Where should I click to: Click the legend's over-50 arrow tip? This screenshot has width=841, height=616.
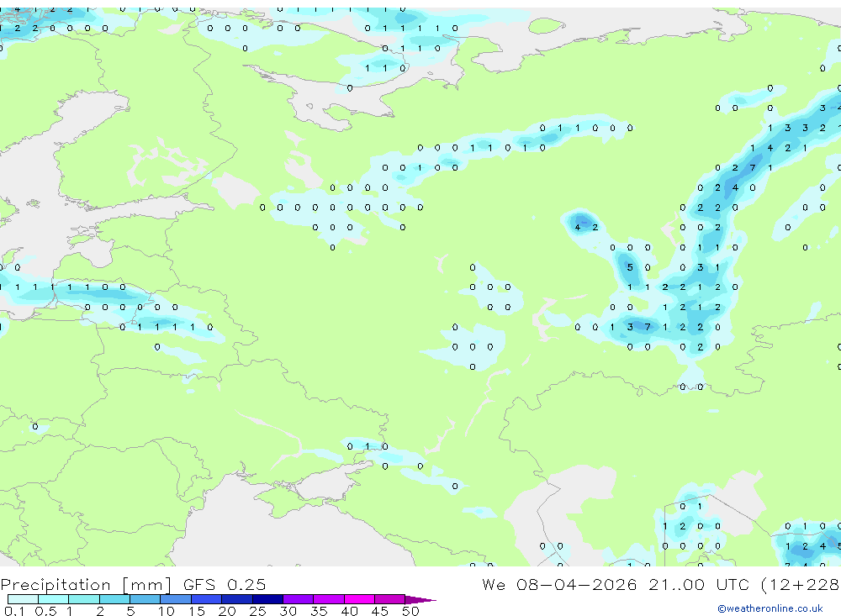point(421,599)
